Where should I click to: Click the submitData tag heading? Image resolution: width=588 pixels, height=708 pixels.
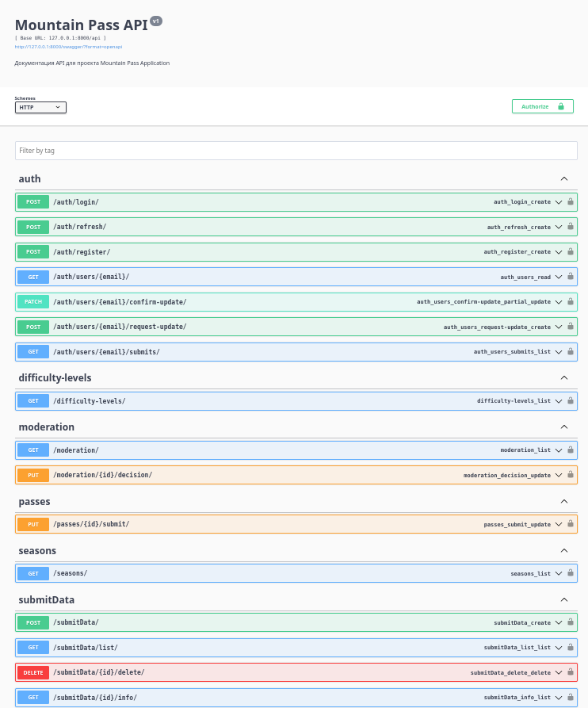(47, 599)
